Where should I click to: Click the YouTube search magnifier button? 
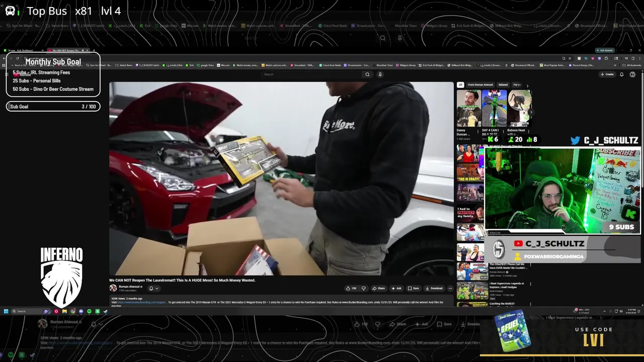tap(367, 74)
